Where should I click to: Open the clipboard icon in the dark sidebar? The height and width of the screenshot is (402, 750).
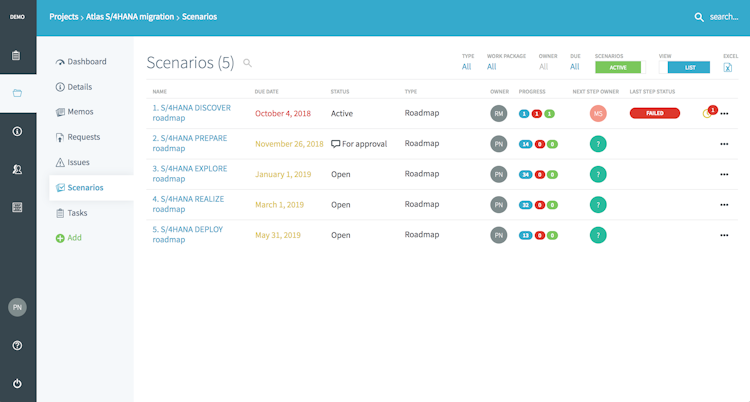pos(16,55)
